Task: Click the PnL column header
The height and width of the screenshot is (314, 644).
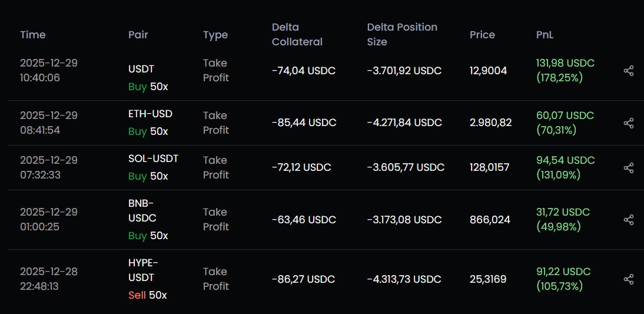Action: coord(545,35)
